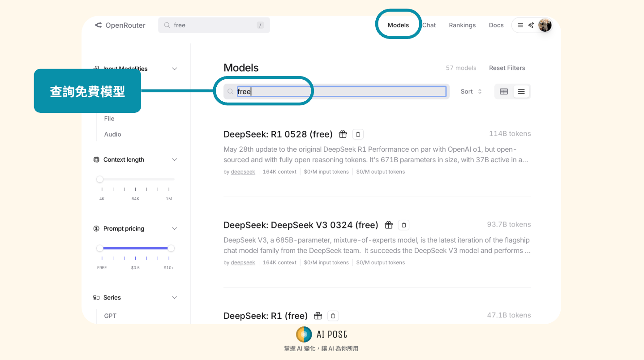Go to the Docs page

click(x=496, y=25)
